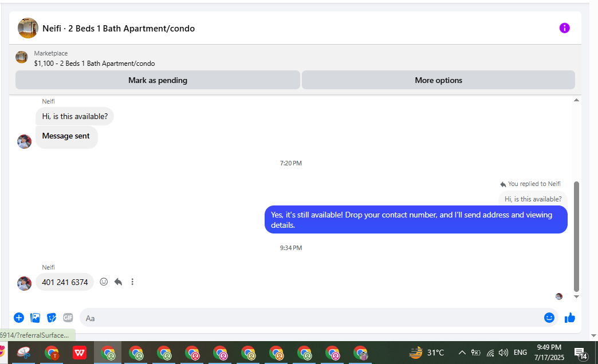Open the Marketplace listing $1,100 link
The image size is (598, 364).
pos(94,64)
